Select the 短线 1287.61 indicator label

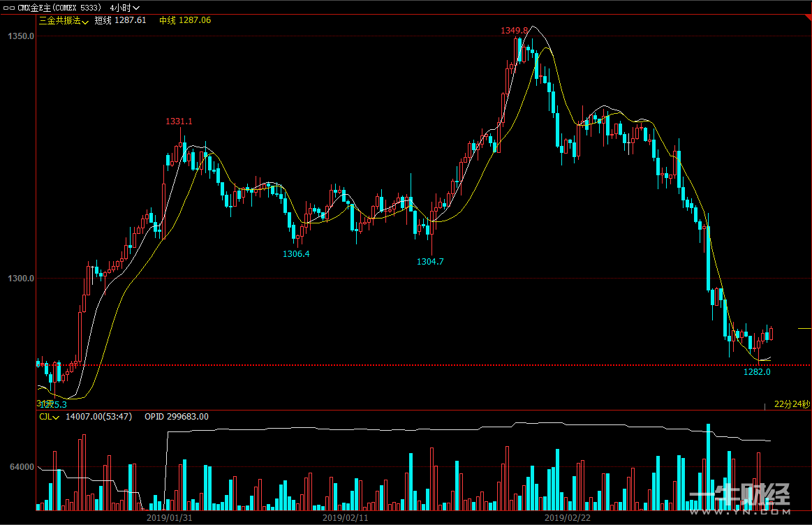(121, 21)
